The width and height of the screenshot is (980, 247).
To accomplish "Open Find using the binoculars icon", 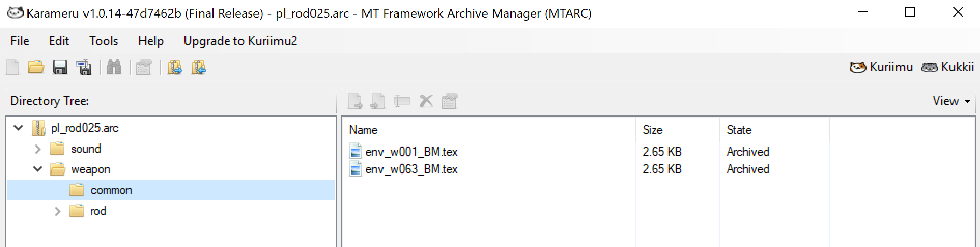I will pos(114,67).
